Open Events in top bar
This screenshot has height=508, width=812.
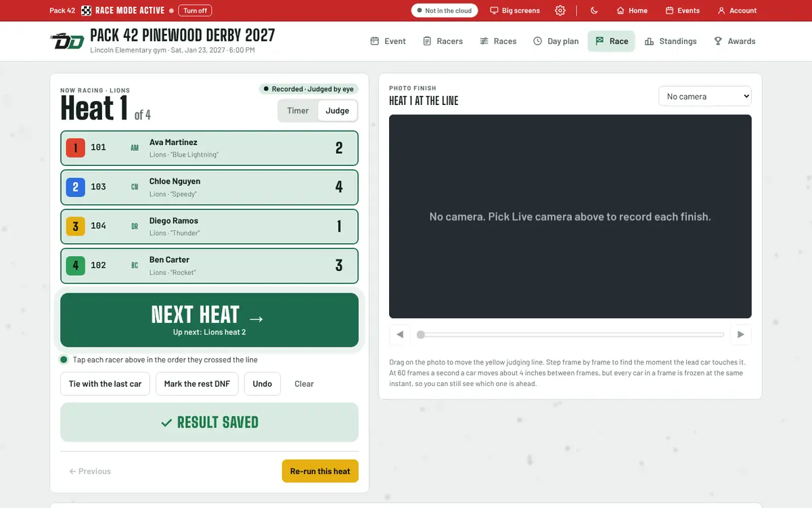coord(682,10)
